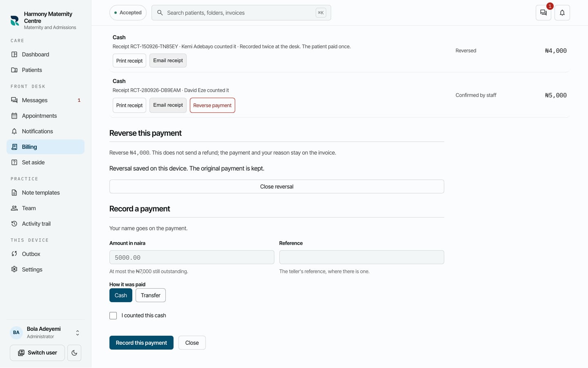Click the 'Reversed' status text
Screen dimensions: 588x368
click(x=466, y=51)
